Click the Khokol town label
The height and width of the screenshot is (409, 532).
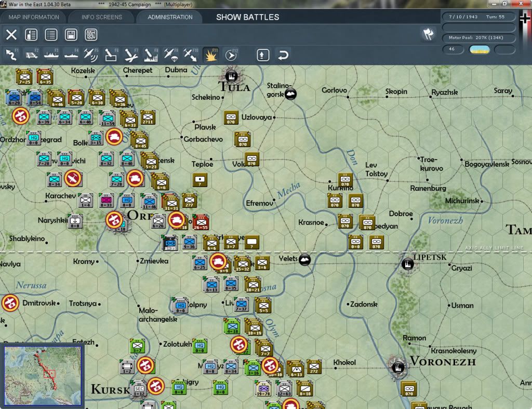344,363
